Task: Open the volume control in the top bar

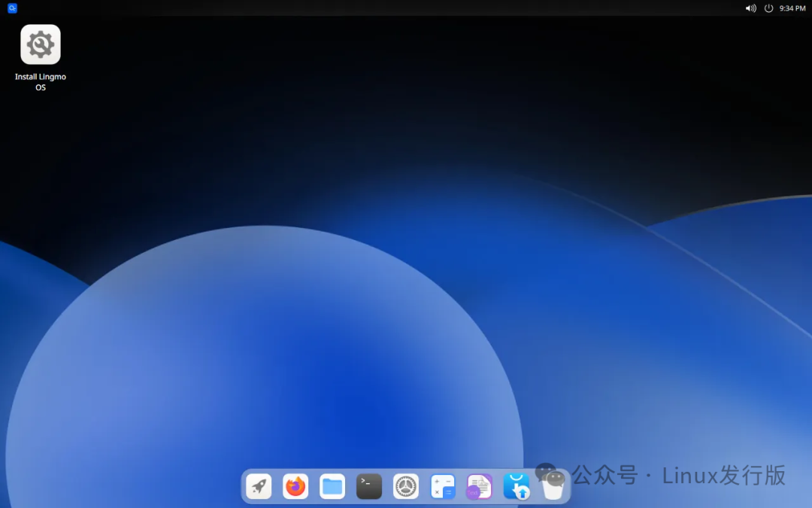Action: click(x=750, y=8)
